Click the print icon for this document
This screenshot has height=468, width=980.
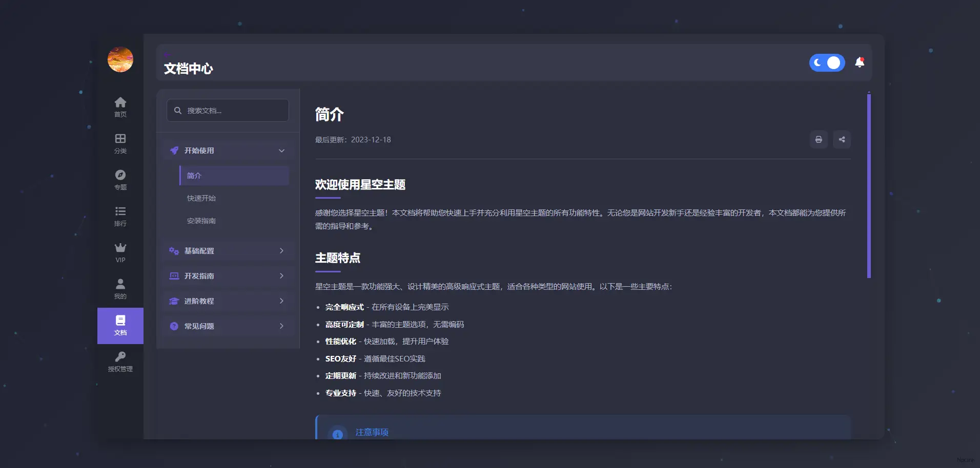tap(819, 139)
